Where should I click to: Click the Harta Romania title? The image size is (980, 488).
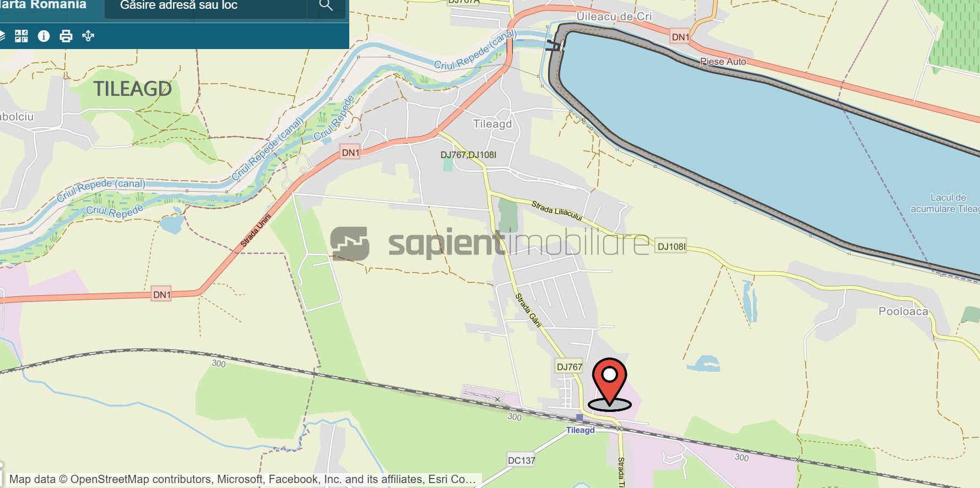pyautogui.click(x=43, y=5)
